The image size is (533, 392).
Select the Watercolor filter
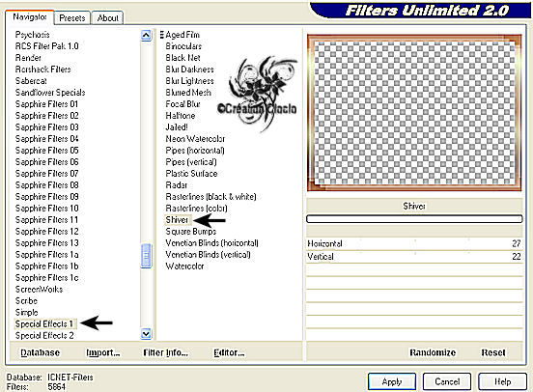(x=184, y=266)
